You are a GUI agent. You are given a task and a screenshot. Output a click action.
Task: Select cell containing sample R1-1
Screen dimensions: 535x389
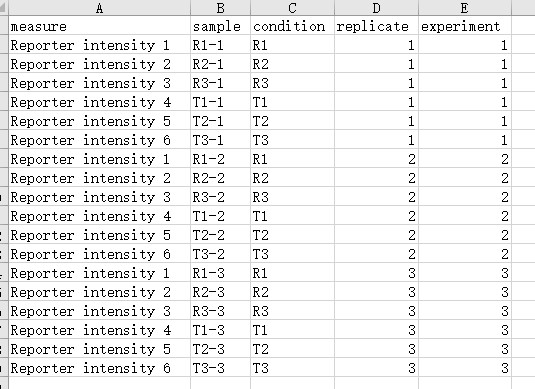pyautogui.click(x=220, y=45)
